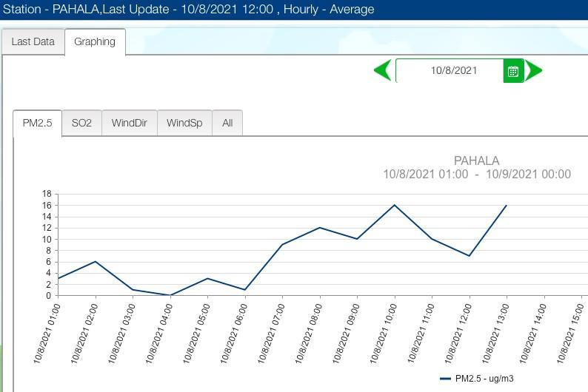Image resolution: width=588 pixels, height=392 pixels.
Task: Select the Graphing tab
Action: pyautogui.click(x=95, y=42)
